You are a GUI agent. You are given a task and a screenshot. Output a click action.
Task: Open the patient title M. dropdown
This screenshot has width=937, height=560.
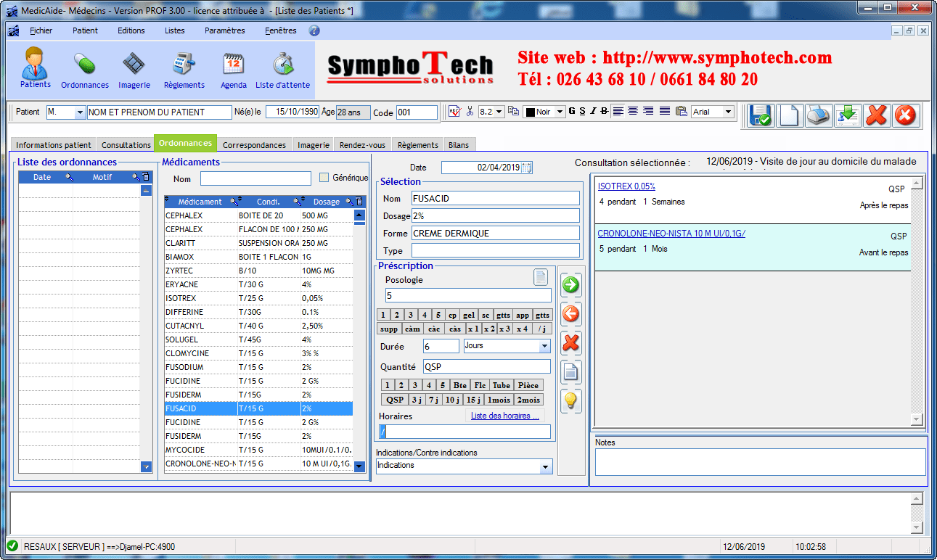click(79, 112)
